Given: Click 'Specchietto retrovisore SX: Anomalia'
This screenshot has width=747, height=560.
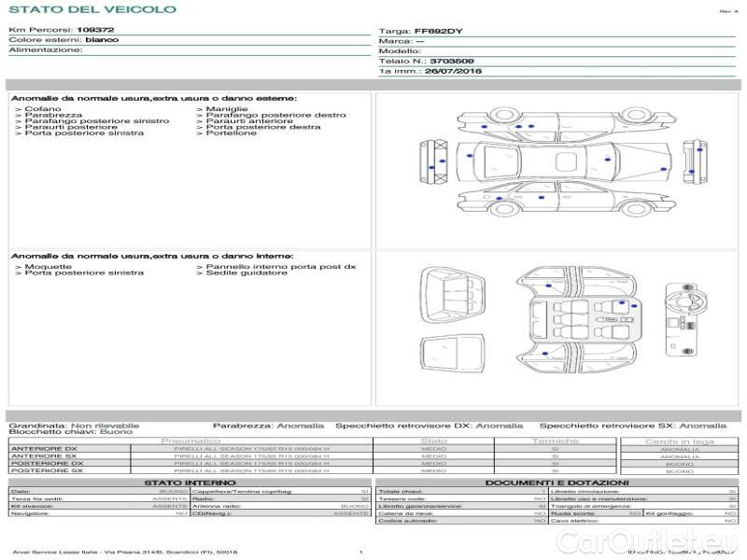Looking at the screenshot, I should tap(633, 426).
